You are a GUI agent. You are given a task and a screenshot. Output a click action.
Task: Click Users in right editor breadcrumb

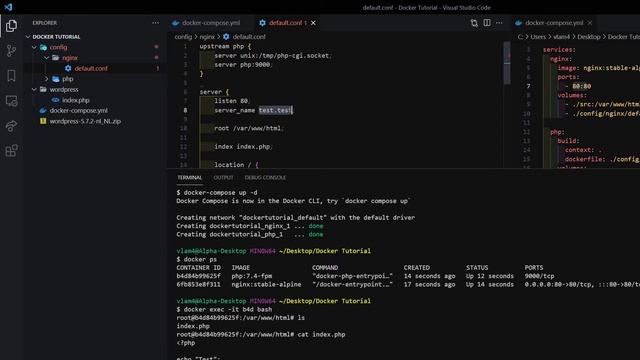point(538,37)
